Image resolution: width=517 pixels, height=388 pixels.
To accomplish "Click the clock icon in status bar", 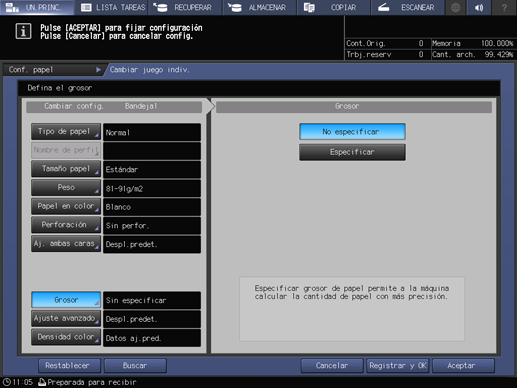I will click(x=6, y=382).
